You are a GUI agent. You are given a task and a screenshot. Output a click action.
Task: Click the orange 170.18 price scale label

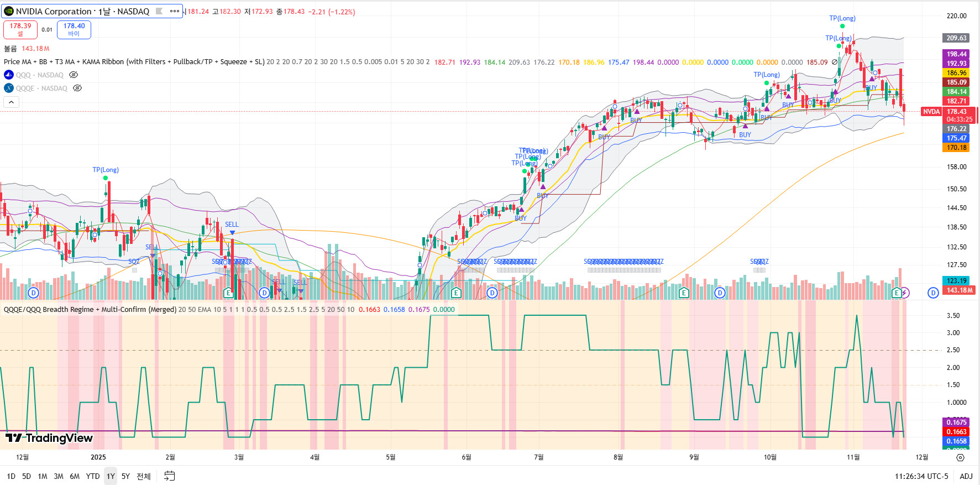(x=956, y=148)
